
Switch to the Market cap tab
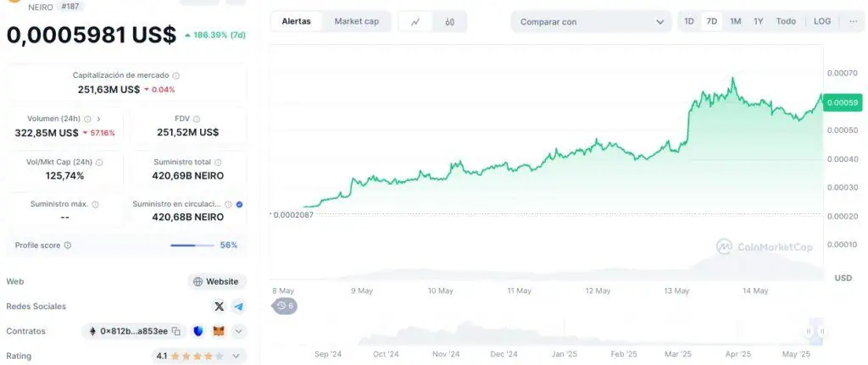357,21
